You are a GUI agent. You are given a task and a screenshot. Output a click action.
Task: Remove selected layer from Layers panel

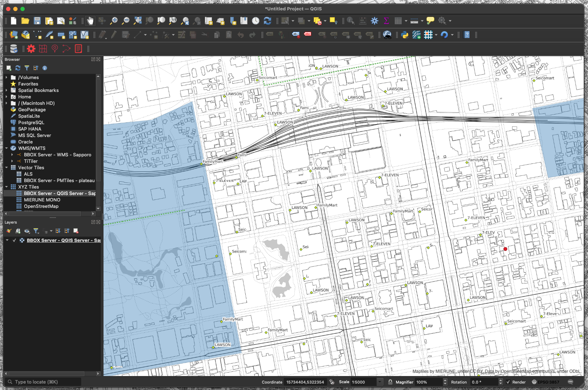point(76,231)
